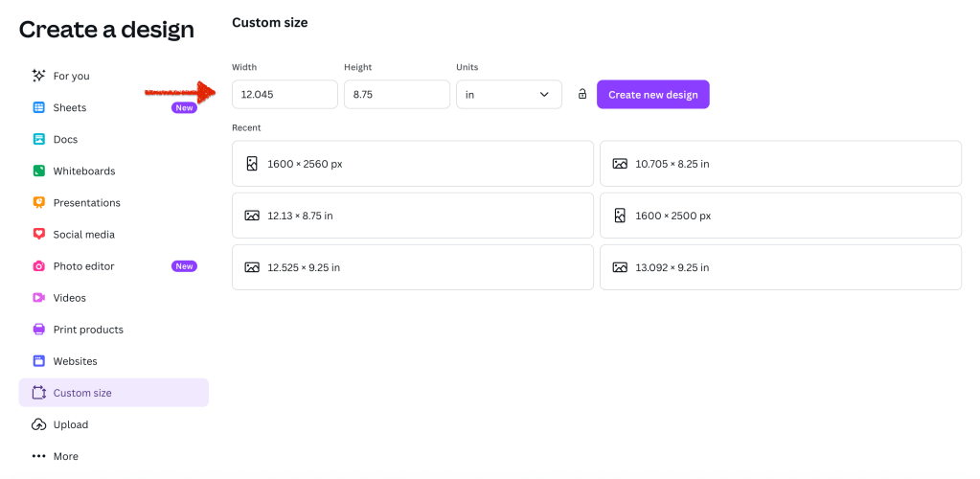Toggle the aspect ratio lock icon
The width and height of the screenshot is (980, 479).
[581, 94]
